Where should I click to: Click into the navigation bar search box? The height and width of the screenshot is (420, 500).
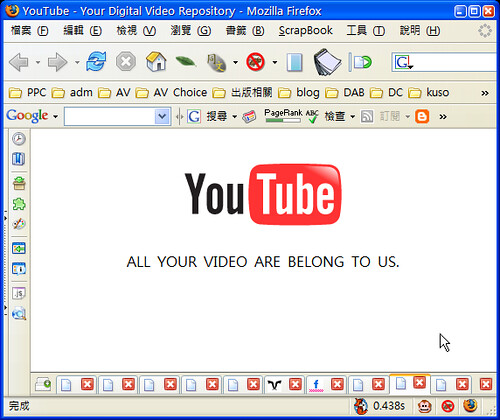455,62
